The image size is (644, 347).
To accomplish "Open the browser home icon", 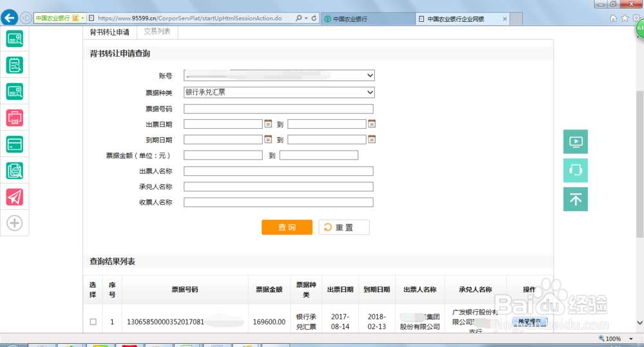I will coord(613,19).
